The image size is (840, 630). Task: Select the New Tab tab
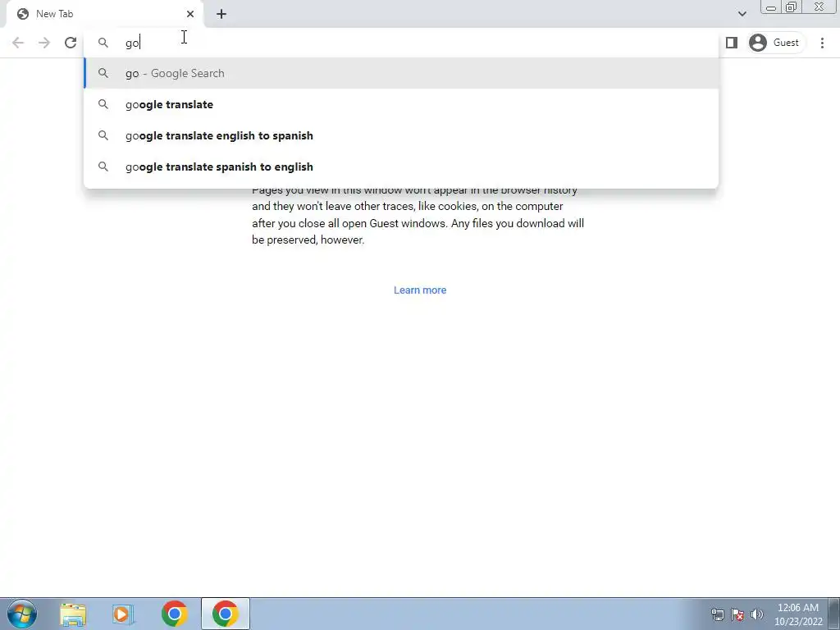[x=105, y=14]
